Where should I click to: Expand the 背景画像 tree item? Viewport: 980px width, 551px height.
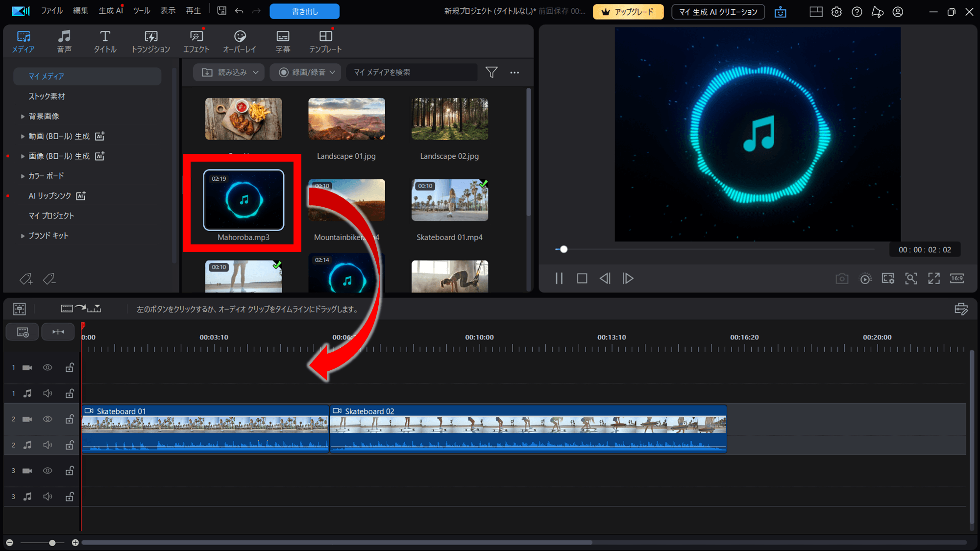(x=23, y=117)
